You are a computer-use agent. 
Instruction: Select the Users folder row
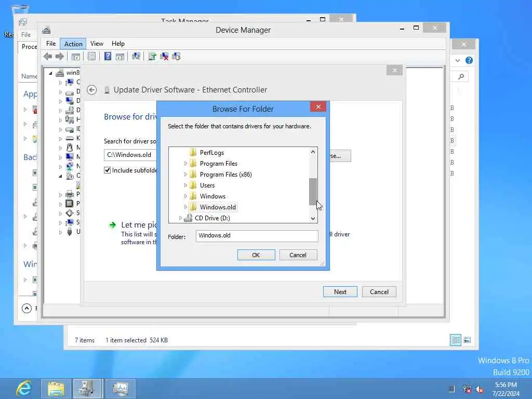tap(207, 185)
